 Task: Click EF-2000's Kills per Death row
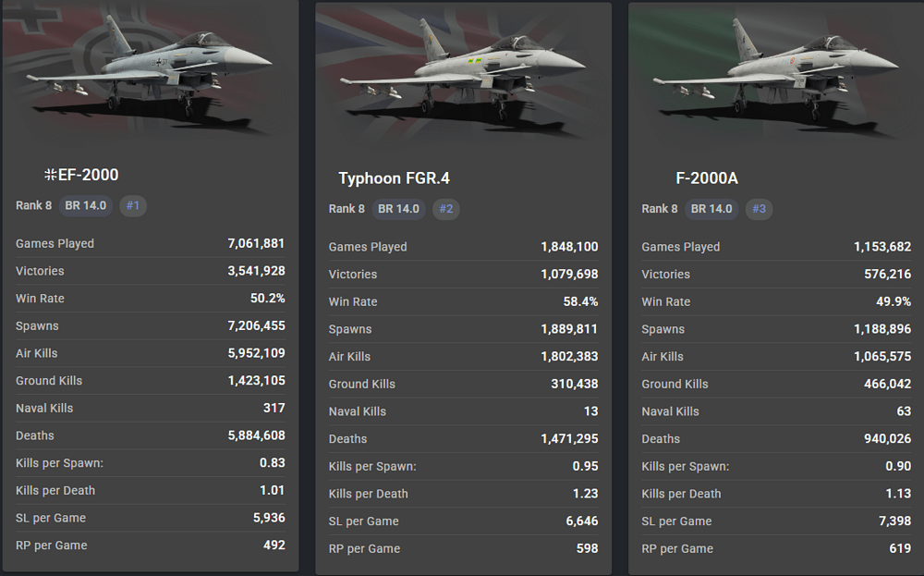[x=151, y=491]
